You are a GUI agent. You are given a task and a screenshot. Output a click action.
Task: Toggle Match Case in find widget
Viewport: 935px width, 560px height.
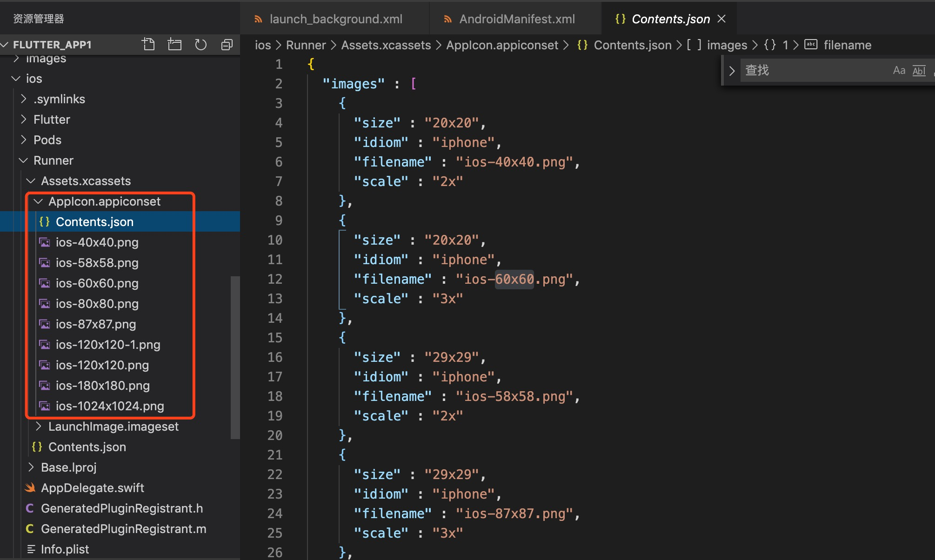coord(899,70)
